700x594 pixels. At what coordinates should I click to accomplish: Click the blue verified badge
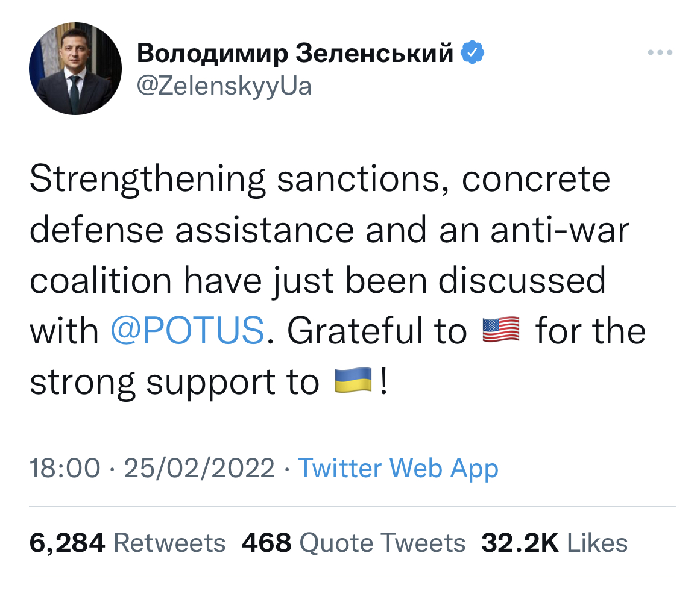pos(473,54)
